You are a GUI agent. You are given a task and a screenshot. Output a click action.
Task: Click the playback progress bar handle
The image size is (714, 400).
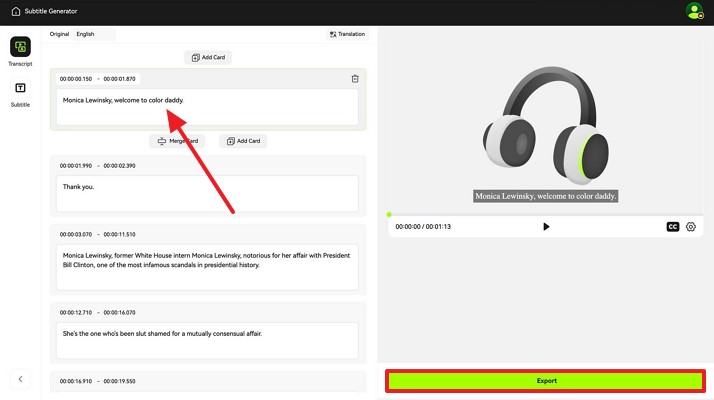tap(389, 214)
